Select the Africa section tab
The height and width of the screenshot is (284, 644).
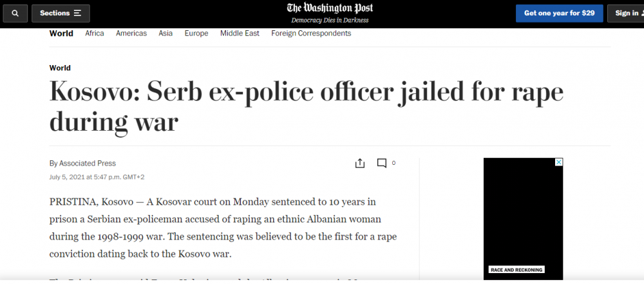[95, 33]
